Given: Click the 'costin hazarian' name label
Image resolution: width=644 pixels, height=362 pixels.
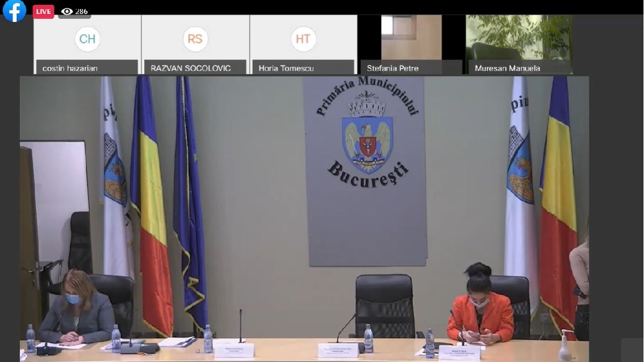Looking at the screenshot, I should tap(70, 68).
